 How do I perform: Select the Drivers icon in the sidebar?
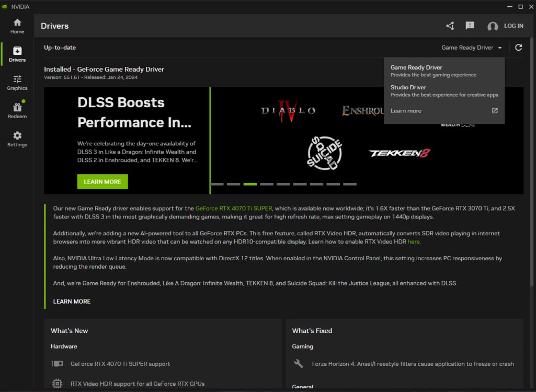(x=17, y=54)
